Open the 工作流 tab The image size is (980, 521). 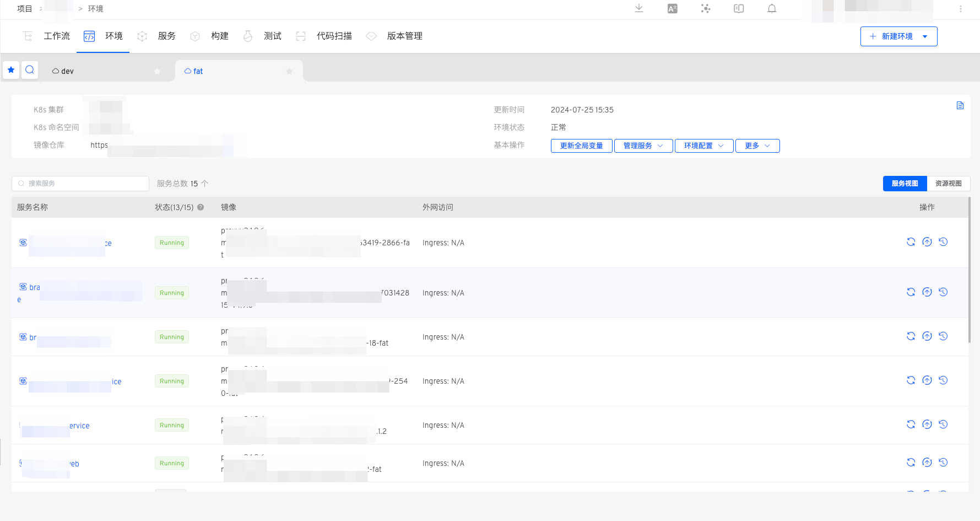pyautogui.click(x=46, y=36)
